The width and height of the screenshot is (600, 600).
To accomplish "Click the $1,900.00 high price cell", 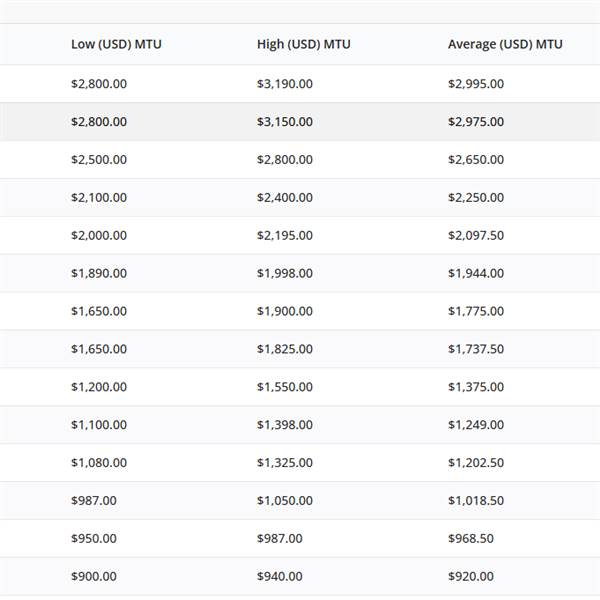I will 284,311.
